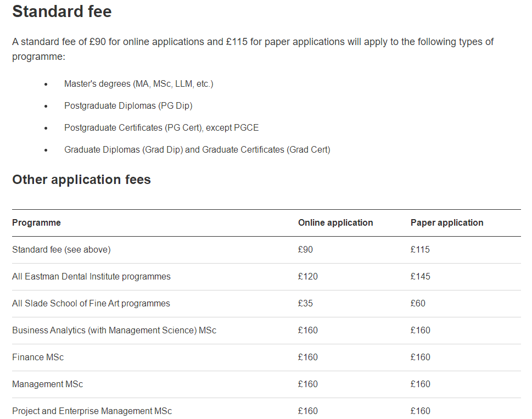
Task: Click the Finance MSc programme name
Action: coord(38,357)
